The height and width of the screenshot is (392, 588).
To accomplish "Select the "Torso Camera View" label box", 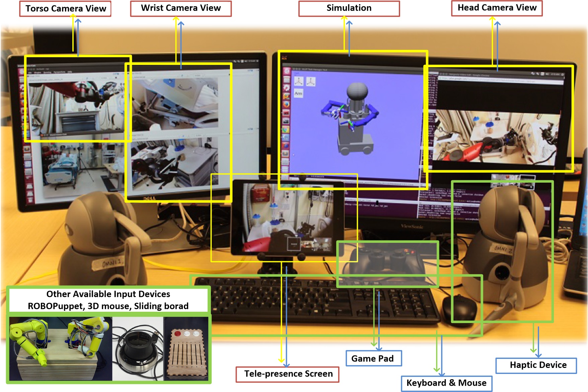I will [x=65, y=9].
